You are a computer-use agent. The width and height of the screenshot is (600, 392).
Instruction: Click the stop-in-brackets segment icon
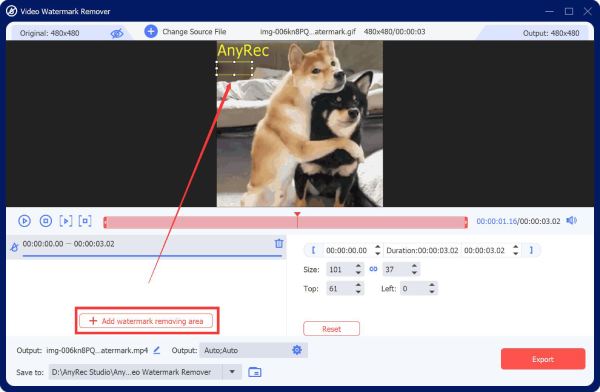pos(85,221)
